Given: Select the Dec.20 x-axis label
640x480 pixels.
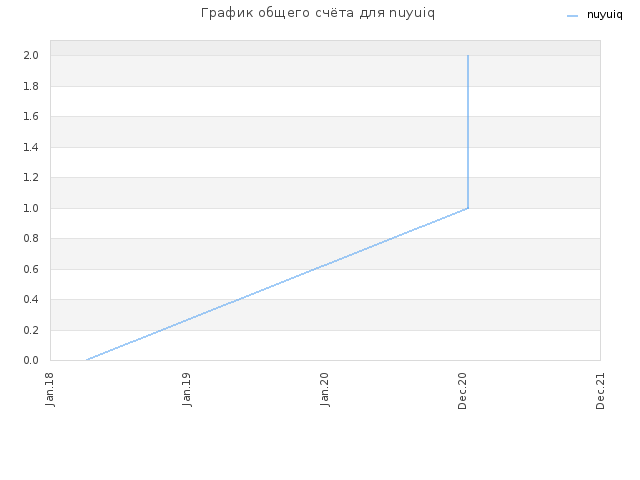Looking at the screenshot, I should point(462,391).
